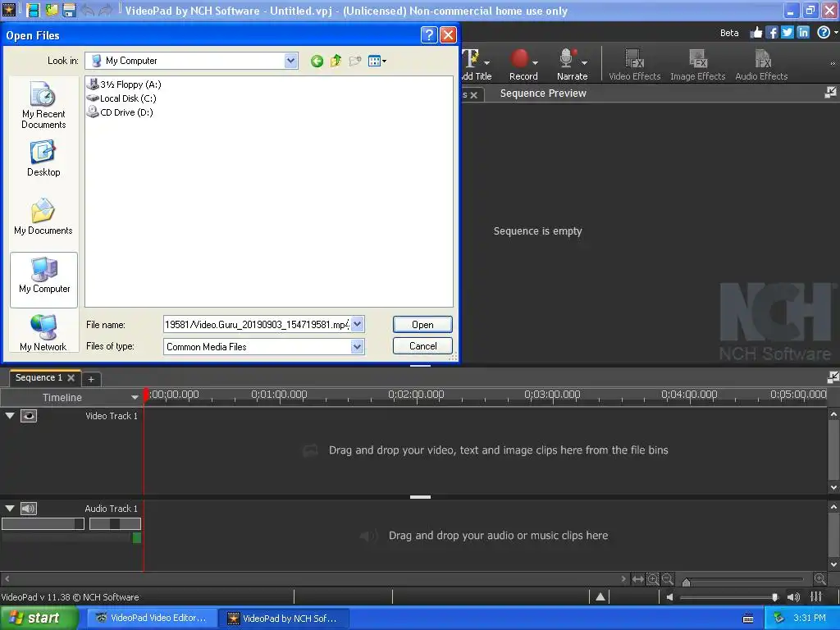Open Audio Effects

pyautogui.click(x=761, y=64)
